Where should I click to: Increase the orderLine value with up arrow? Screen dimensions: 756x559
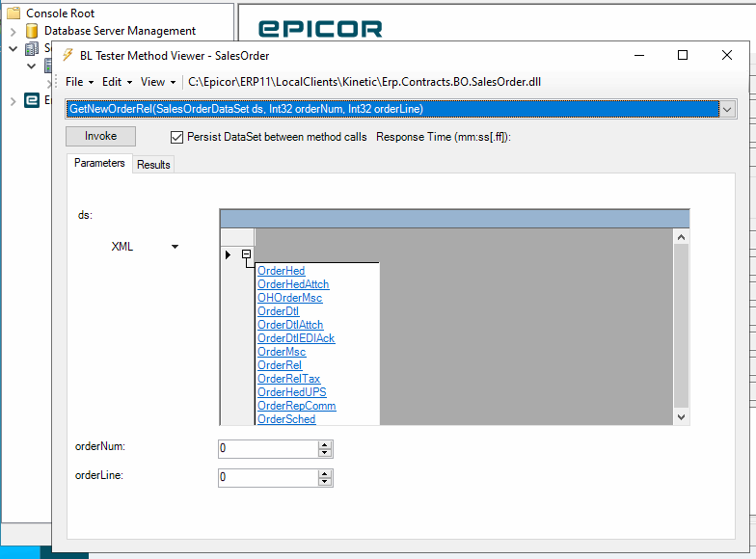click(x=325, y=474)
